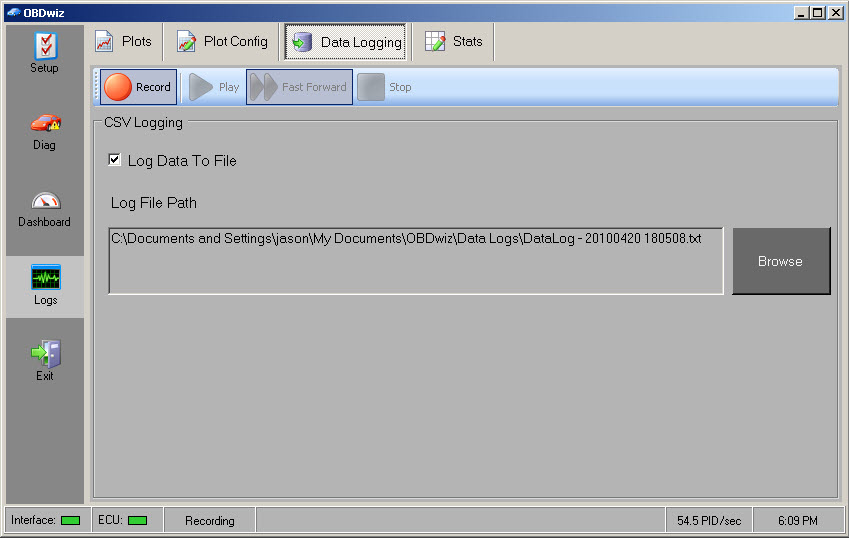The image size is (849, 538).
Task: Uncheck Log Data To File checkbox
Action: [115, 160]
